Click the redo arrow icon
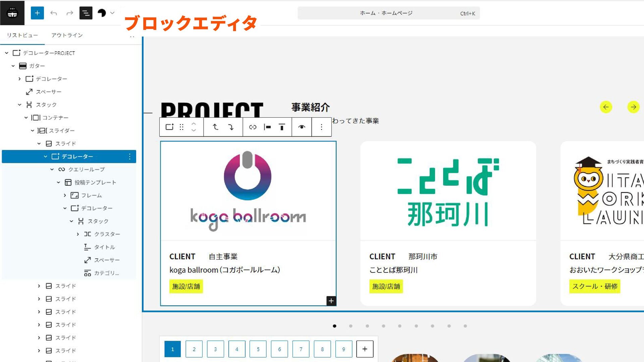Screen dimensions: 644x362 [x=70, y=13]
